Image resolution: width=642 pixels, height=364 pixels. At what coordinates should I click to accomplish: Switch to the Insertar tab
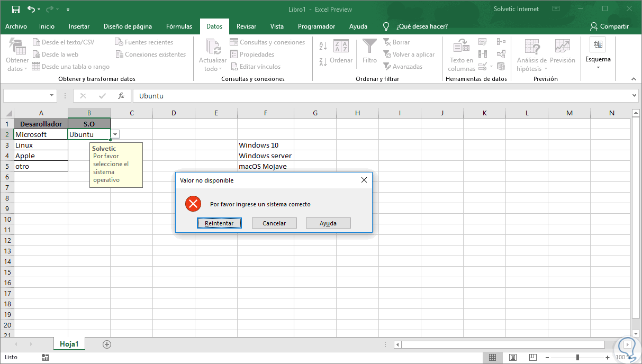(x=79, y=26)
